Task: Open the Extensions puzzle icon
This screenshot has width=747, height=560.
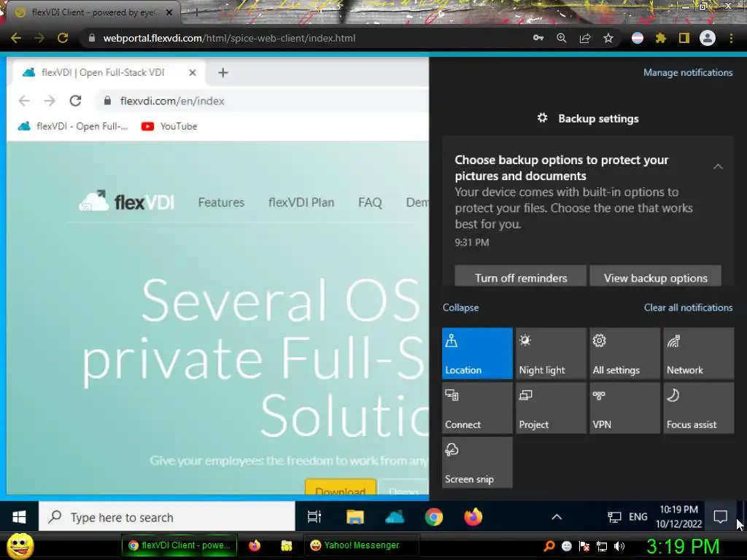Action: [661, 38]
